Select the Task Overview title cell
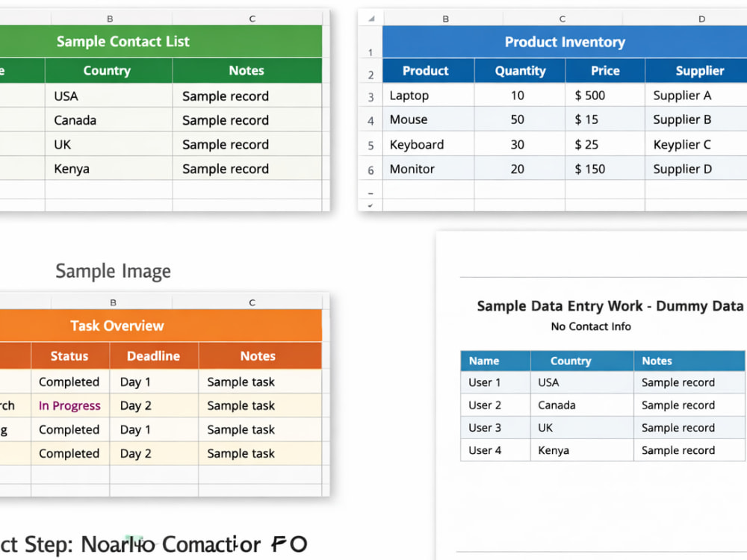The image size is (747, 560). 161,326
